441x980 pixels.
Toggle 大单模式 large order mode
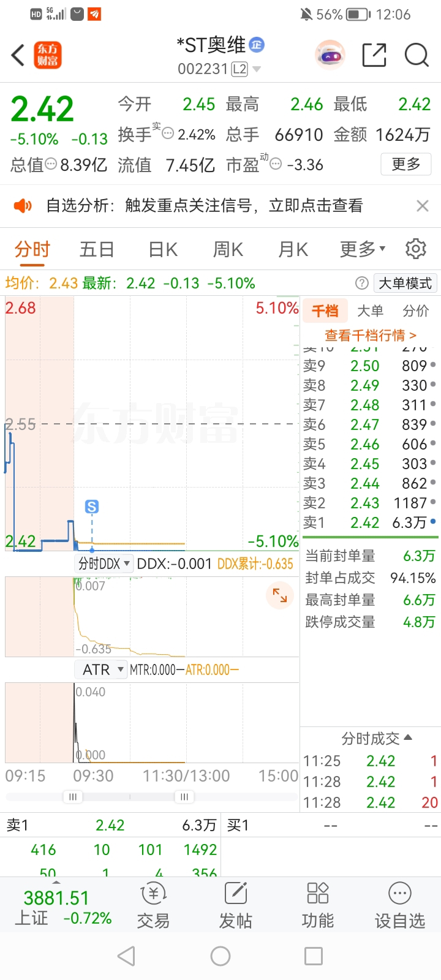[405, 283]
